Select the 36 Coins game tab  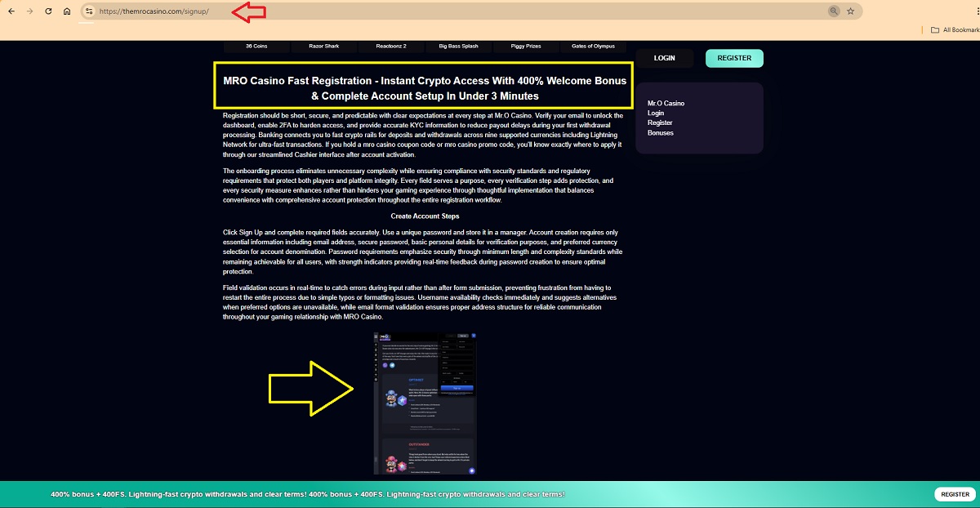pyautogui.click(x=256, y=47)
